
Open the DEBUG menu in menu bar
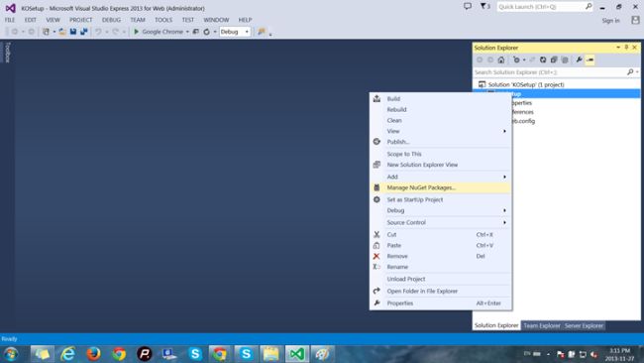pyautogui.click(x=111, y=20)
